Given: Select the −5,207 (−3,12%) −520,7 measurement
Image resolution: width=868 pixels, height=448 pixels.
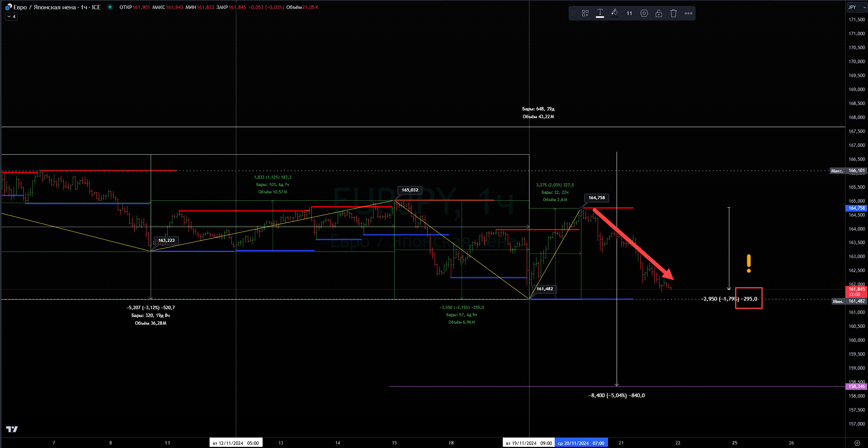Looking at the screenshot, I should 151,308.
